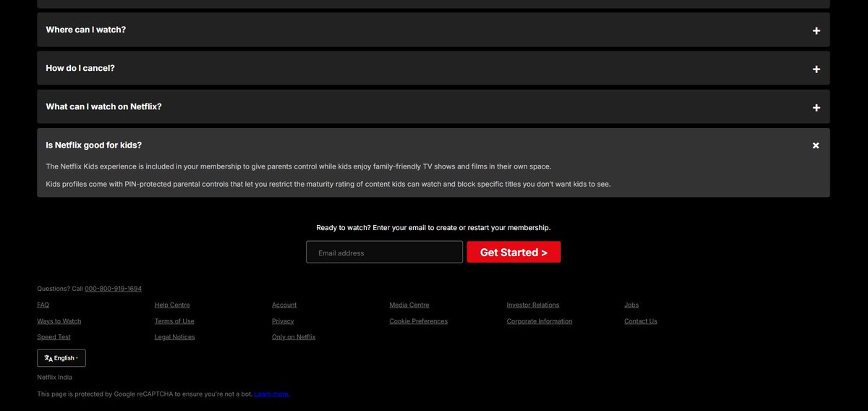Open the Jobs footer link
Viewport: 868px width, 411px height.
(x=631, y=305)
